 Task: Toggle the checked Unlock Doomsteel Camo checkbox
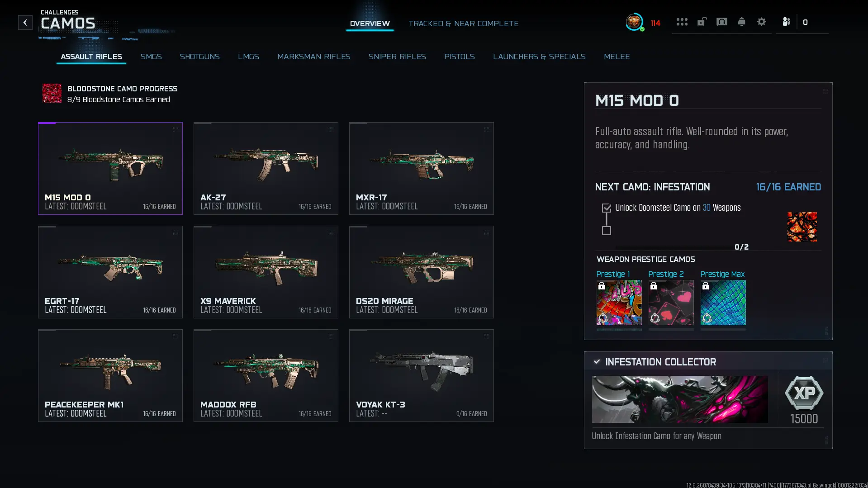pyautogui.click(x=606, y=208)
